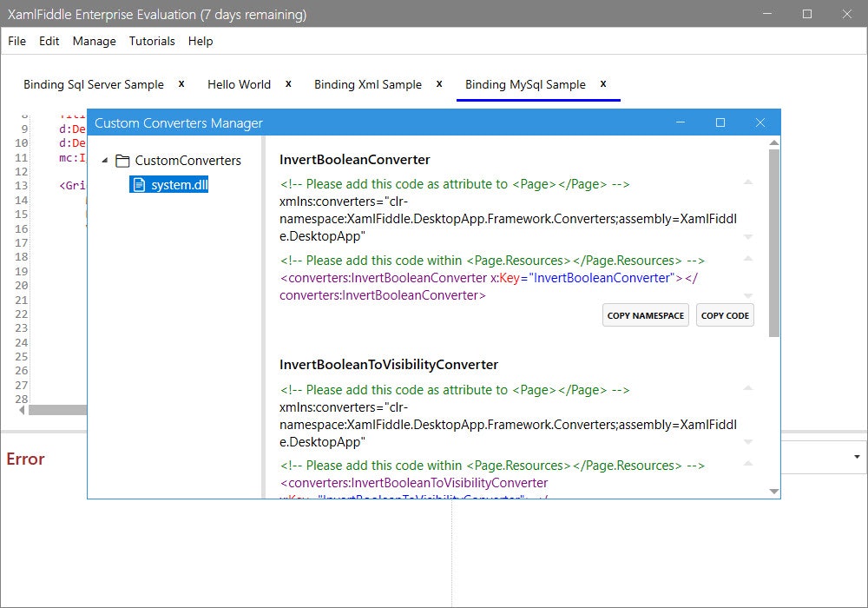Open the dropdown arrow right of Error panel
The image size is (868, 608).
857,457
